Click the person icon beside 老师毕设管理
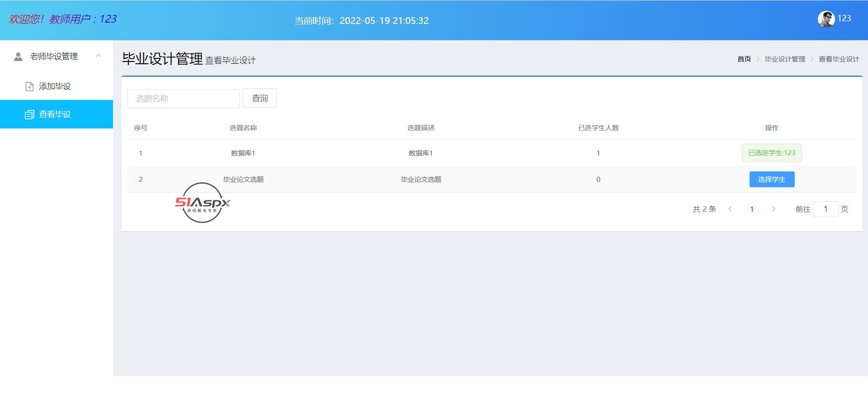Screen dimensions: 868x408 [18, 57]
